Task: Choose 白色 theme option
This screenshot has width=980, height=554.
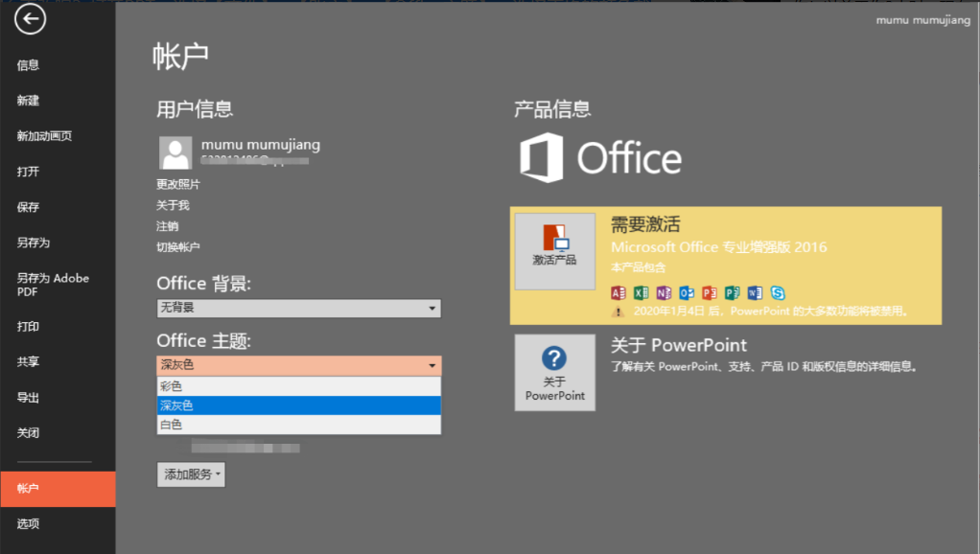Action: coord(299,425)
